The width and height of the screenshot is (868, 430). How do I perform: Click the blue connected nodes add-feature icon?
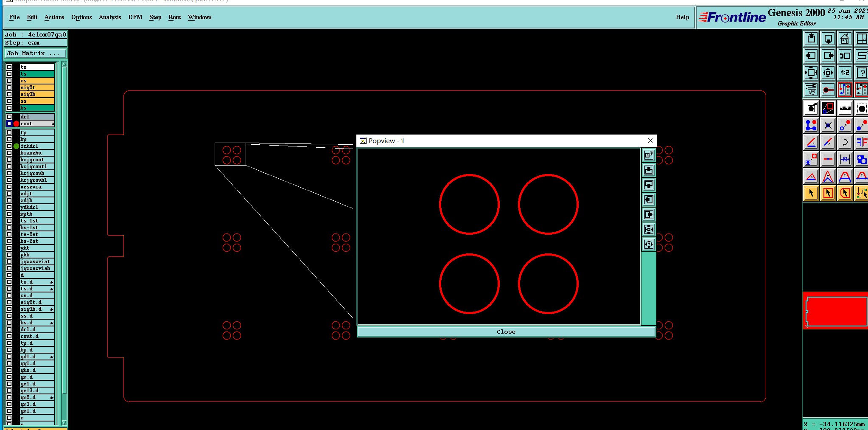[811, 125]
